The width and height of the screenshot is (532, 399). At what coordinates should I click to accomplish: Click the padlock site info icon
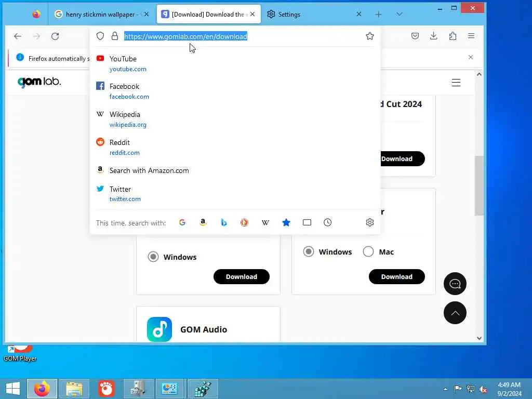click(115, 36)
